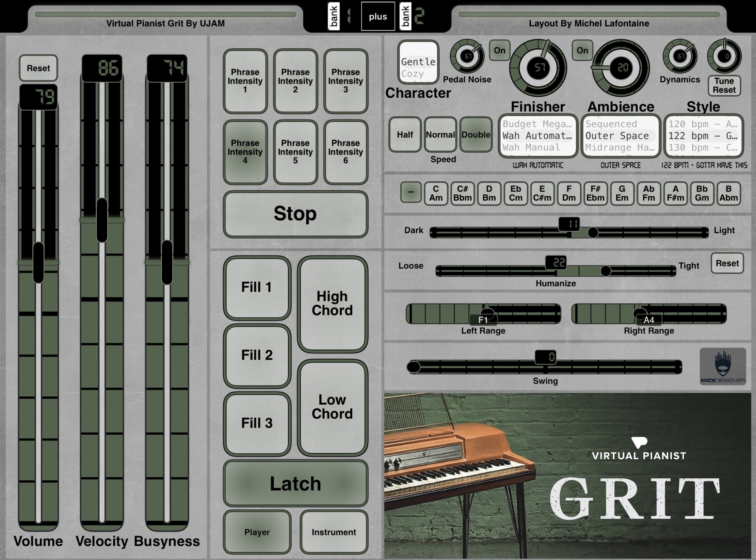
Task: Set speed to Half
Action: coord(405,135)
